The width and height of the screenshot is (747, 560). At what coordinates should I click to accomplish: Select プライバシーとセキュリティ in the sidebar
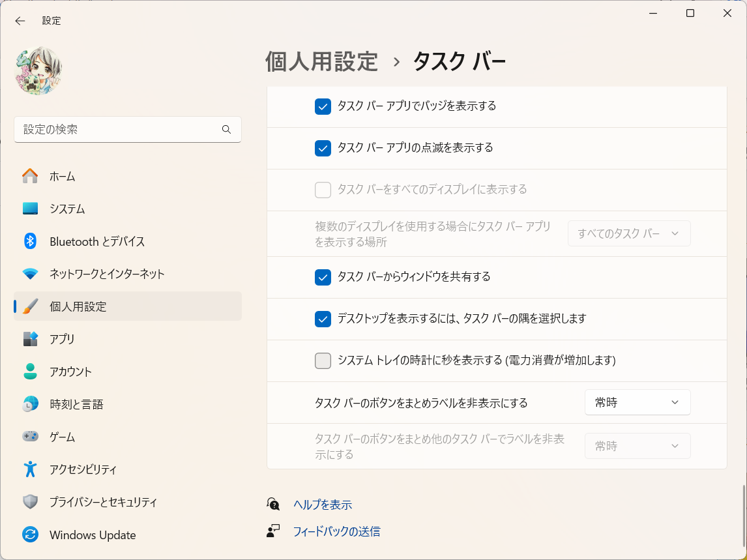[103, 502]
